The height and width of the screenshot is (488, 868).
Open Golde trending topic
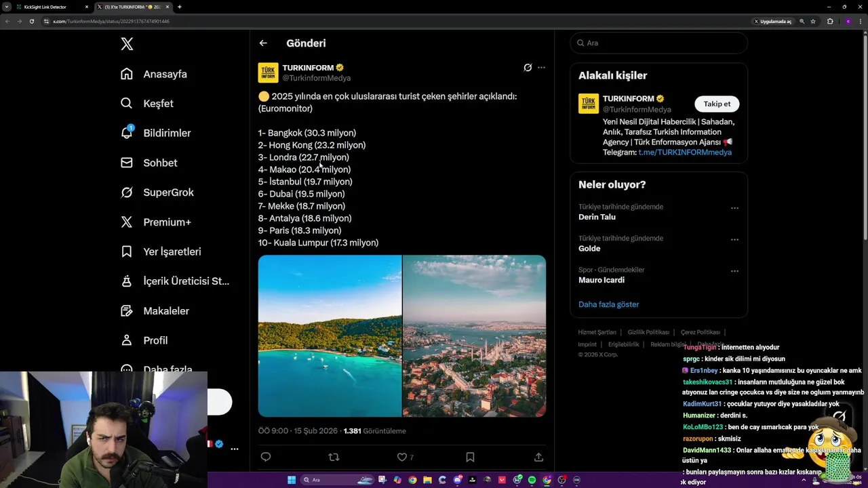(589, 248)
